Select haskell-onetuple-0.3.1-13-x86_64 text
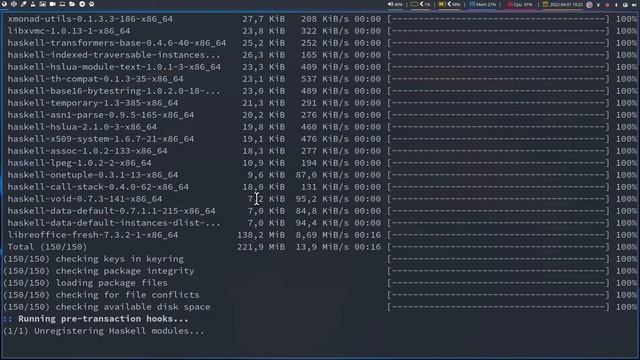This screenshot has width=640, height=360. 93,175
